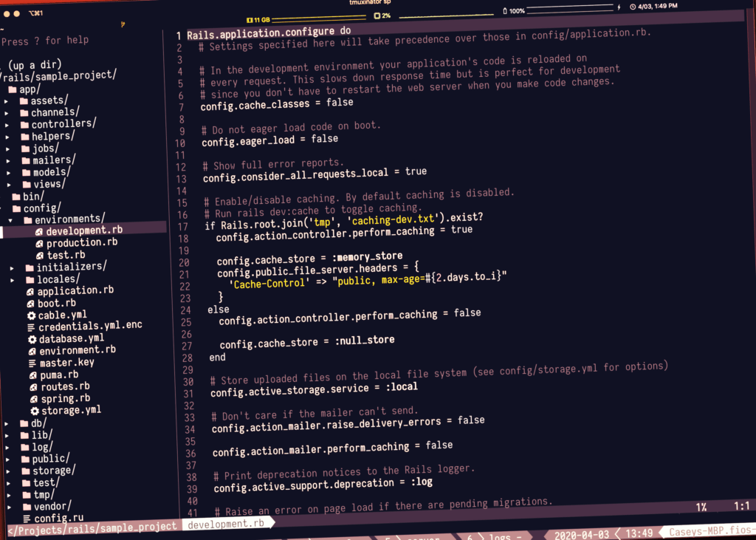Click the folder icon beside config/
The width and height of the screenshot is (756, 540).
click(16, 208)
